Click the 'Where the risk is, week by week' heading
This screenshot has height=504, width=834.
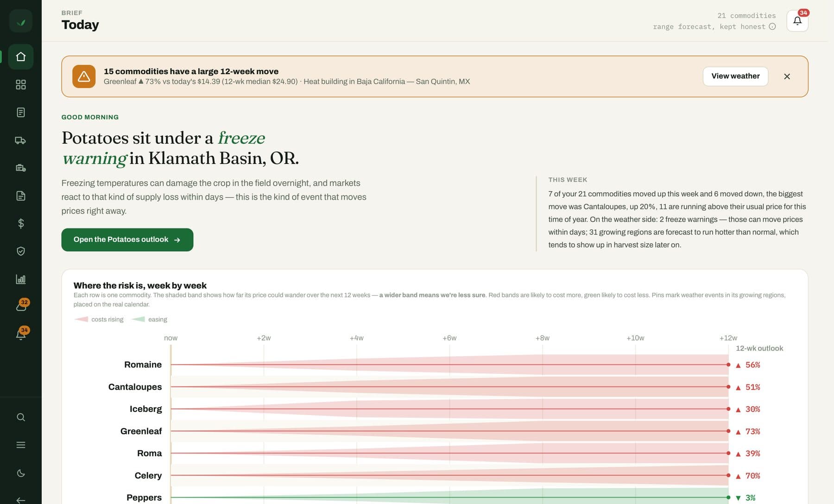coord(140,285)
